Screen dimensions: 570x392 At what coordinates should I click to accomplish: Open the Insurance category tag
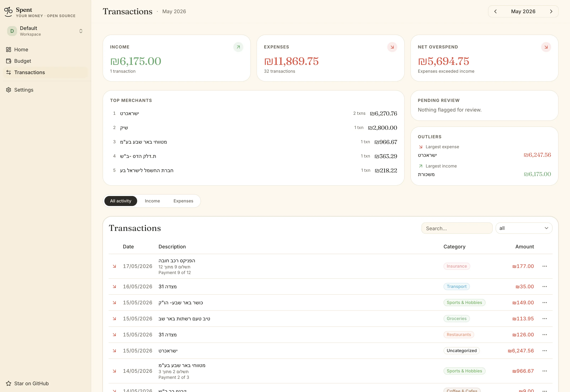pyautogui.click(x=457, y=266)
